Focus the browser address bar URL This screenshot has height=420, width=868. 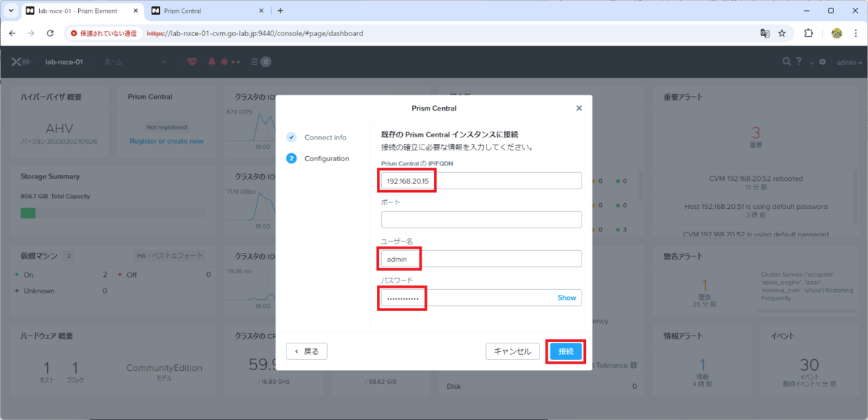(x=255, y=33)
